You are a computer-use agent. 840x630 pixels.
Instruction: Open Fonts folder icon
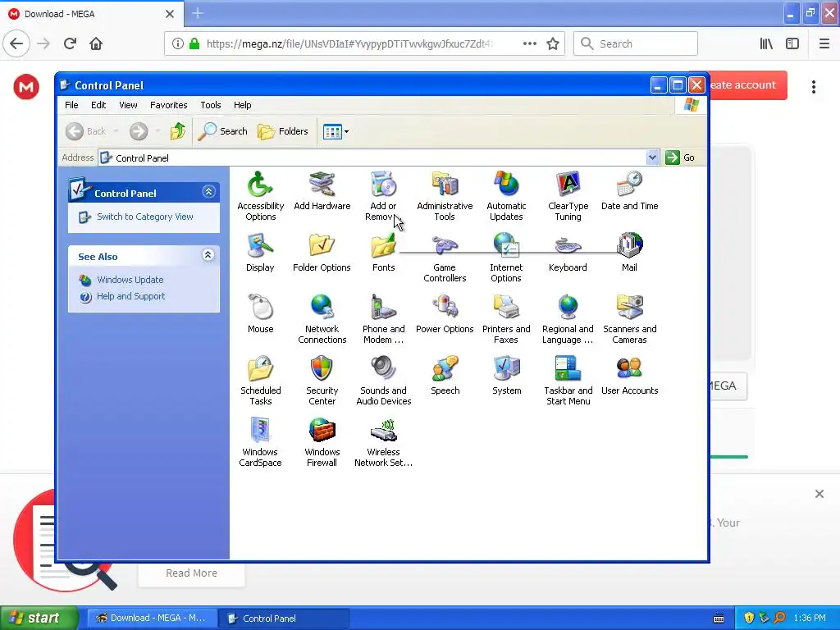pos(383,253)
